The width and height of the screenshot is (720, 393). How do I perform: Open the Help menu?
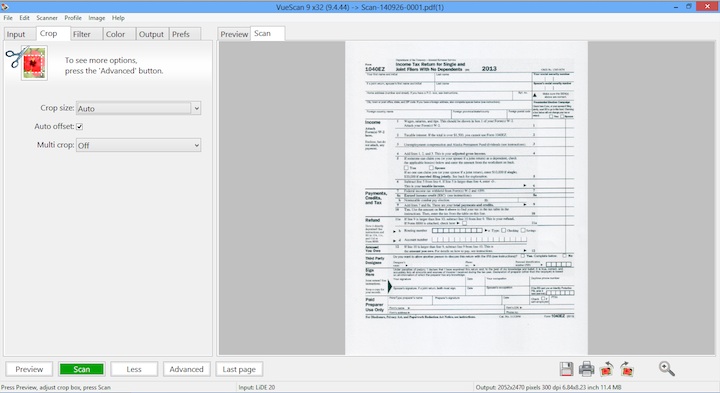coord(118,18)
